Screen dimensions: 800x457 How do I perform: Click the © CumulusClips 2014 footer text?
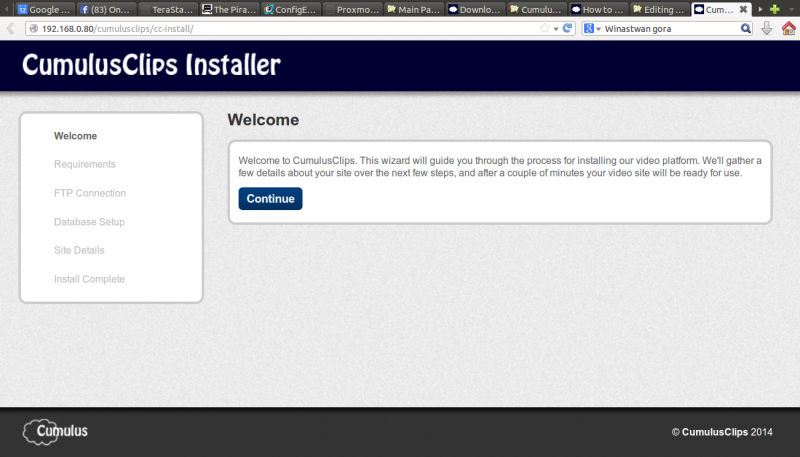(x=722, y=432)
